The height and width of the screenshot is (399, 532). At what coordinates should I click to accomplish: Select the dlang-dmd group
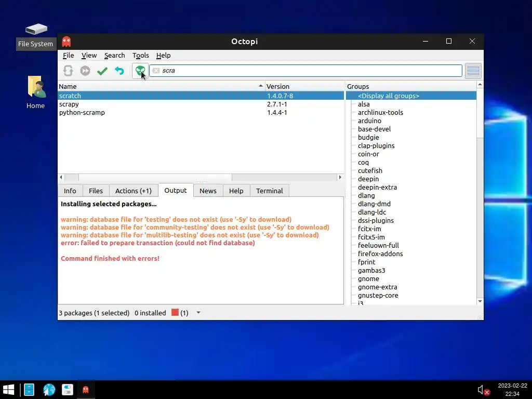coord(374,204)
